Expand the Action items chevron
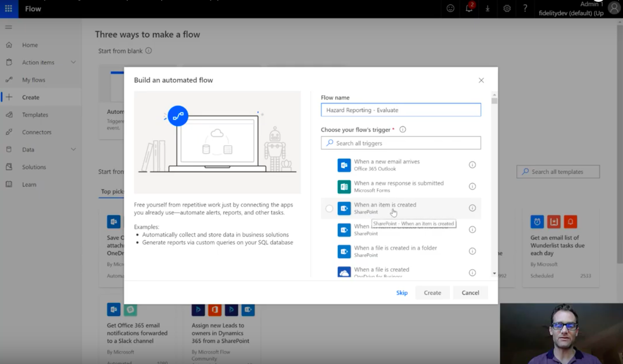The image size is (623, 364). pos(73,62)
